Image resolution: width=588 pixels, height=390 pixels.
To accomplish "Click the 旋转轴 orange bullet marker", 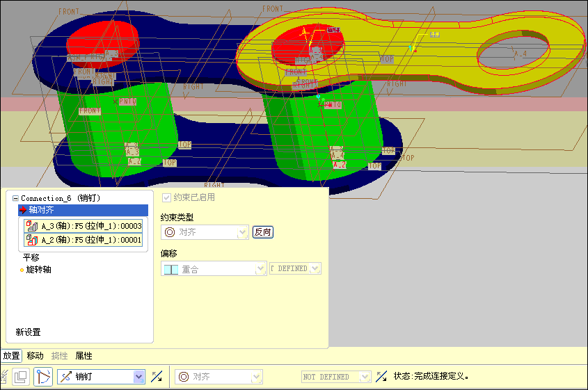I will pyautogui.click(x=22, y=270).
